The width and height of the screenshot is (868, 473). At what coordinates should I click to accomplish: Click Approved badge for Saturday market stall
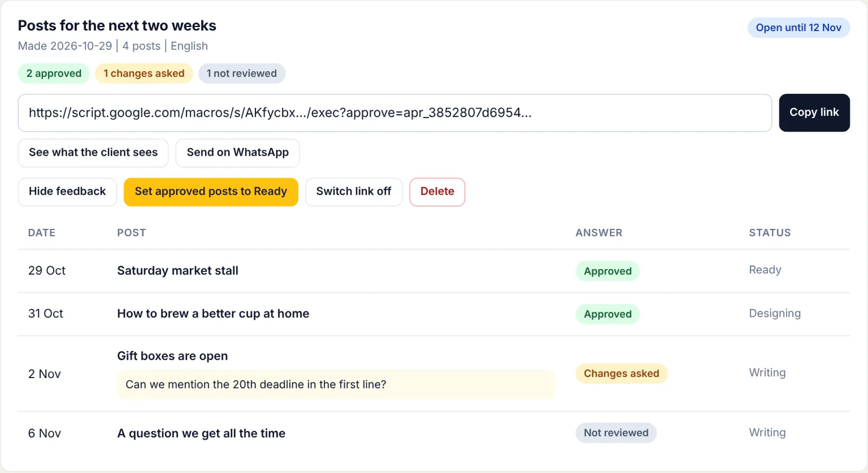pyautogui.click(x=608, y=271)
